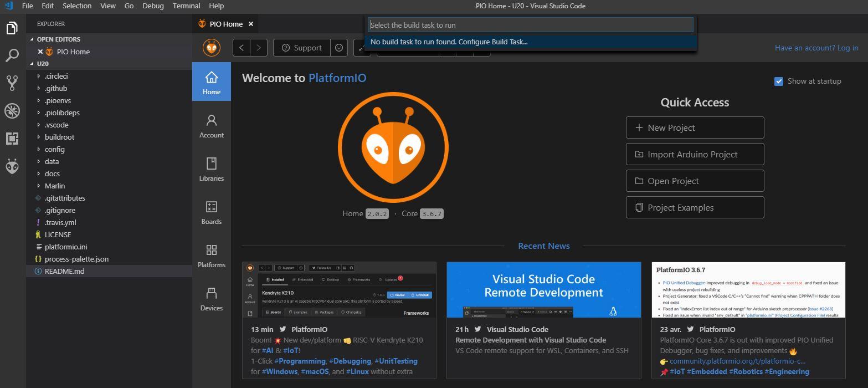Open the Debug view icon

pos(12,110)
